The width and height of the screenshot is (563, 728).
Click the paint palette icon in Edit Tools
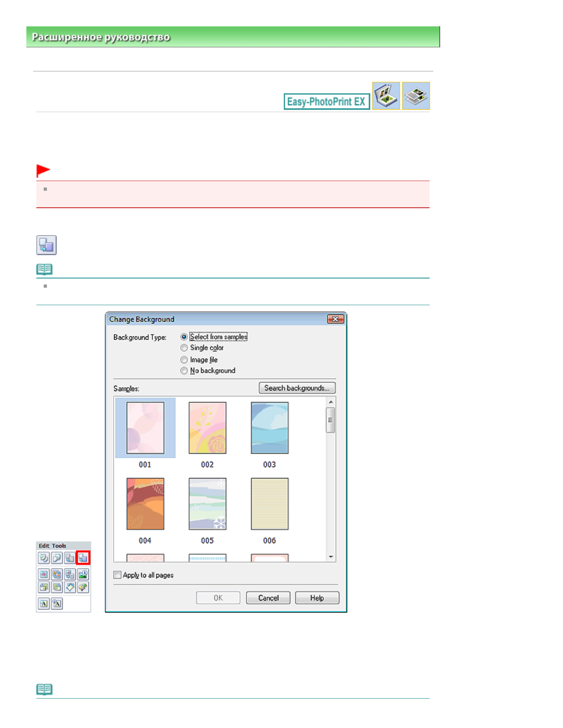(83, 587)
